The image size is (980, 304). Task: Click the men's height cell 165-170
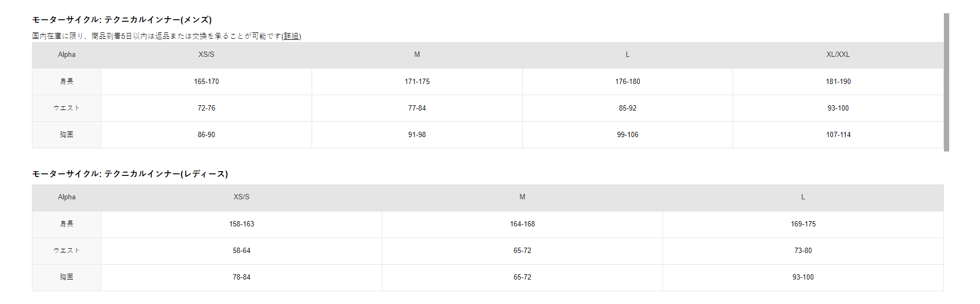[x=206, y=82]
